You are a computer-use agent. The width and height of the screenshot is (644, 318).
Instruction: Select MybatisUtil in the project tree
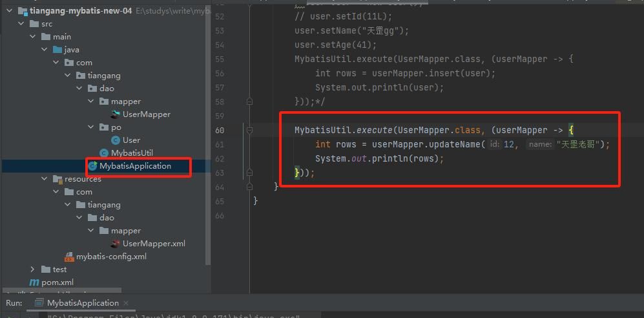(x=132, y=153)
